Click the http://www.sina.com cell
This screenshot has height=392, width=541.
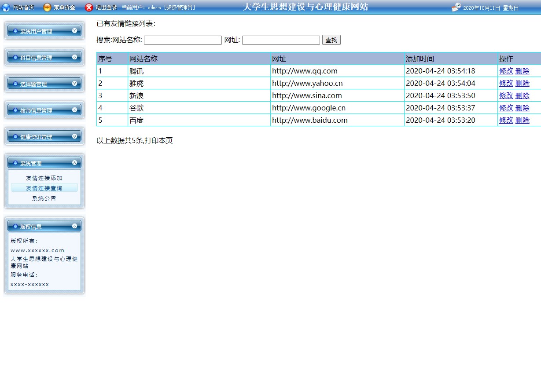coord(337,95)
